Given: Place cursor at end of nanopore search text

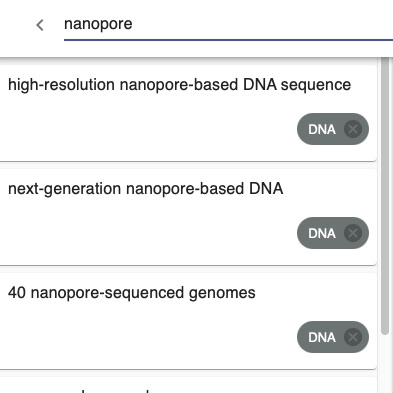Looking at the screenshot, I should (133, 24).
